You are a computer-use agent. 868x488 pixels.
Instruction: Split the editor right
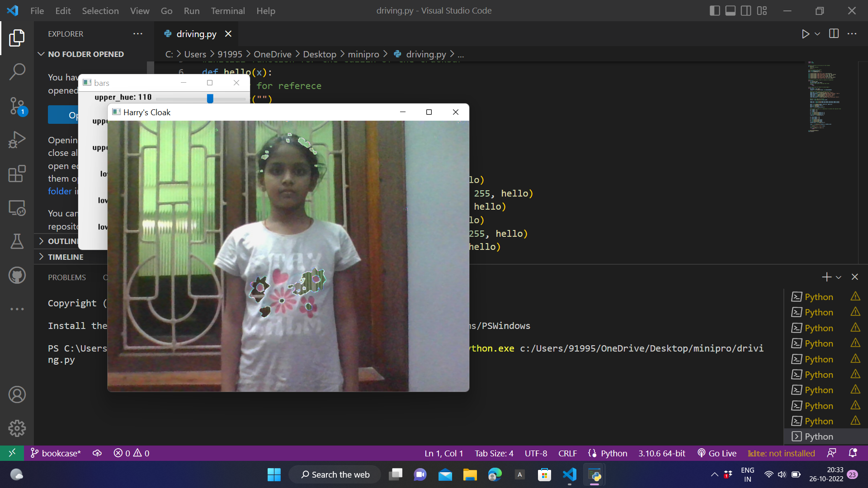(834, 34)
